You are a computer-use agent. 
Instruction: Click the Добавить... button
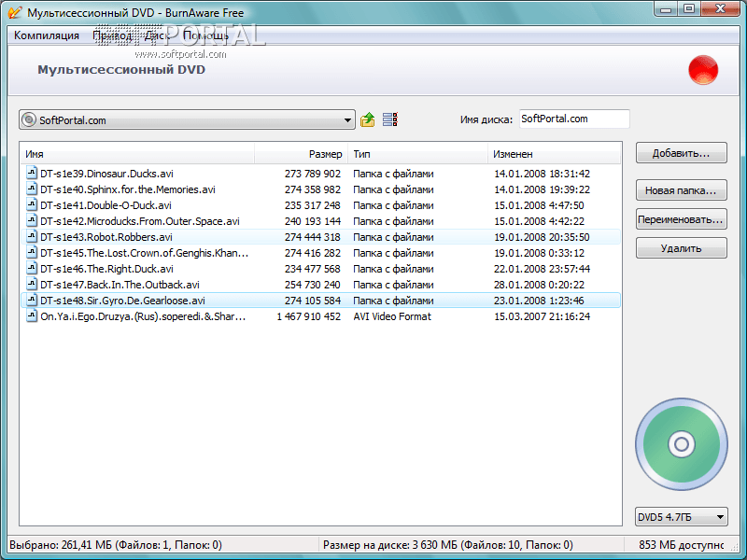point(682,153)
